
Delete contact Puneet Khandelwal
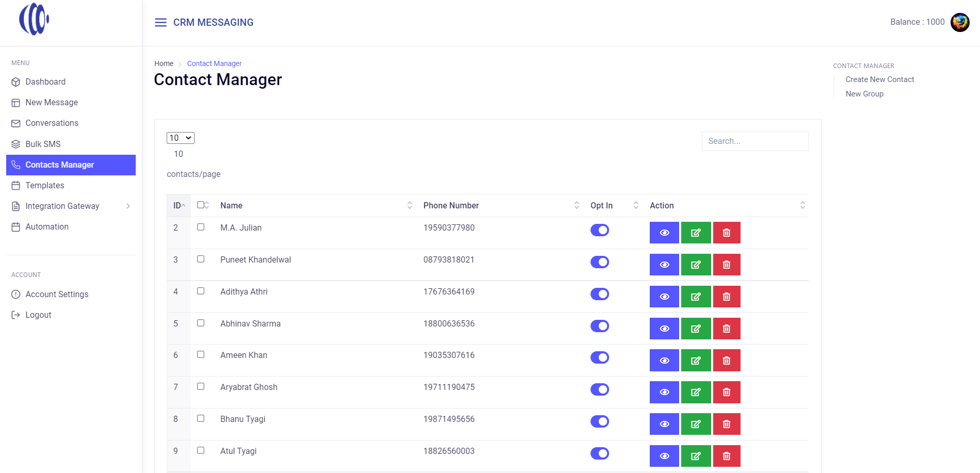tap(727, 265)
